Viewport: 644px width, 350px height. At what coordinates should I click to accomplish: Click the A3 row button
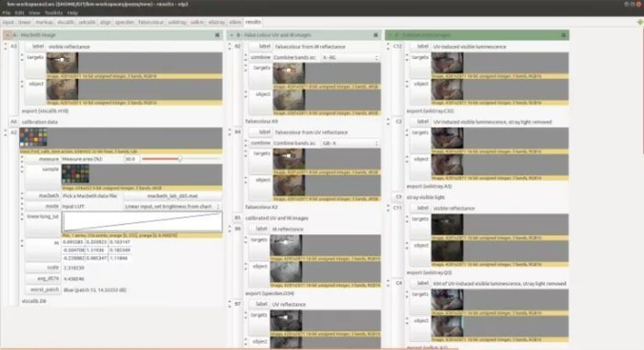click(14, 46)
